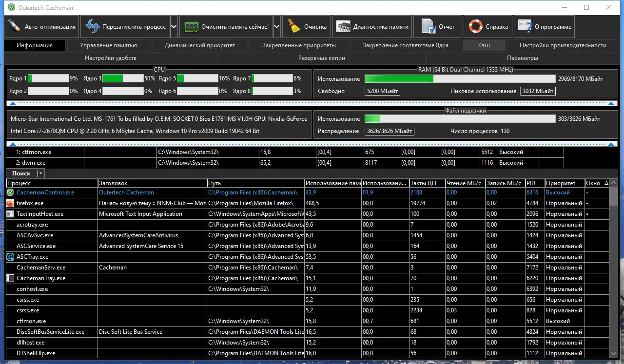The height and width of the screenshot is (364, 624).
Task: Click the Outertech Cacheman title bar shield icon
Action: click(12, 8)
